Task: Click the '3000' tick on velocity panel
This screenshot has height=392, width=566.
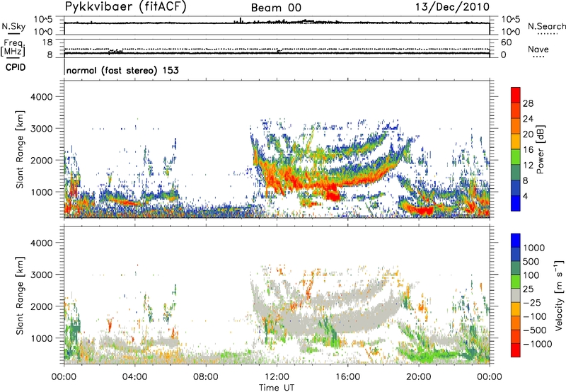Action: [41, 275]
